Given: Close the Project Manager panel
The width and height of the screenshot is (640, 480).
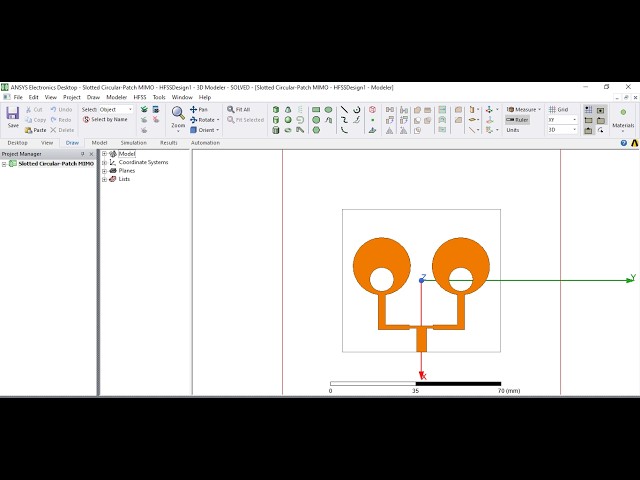Looking at the screenshot, I should point(91,154).
